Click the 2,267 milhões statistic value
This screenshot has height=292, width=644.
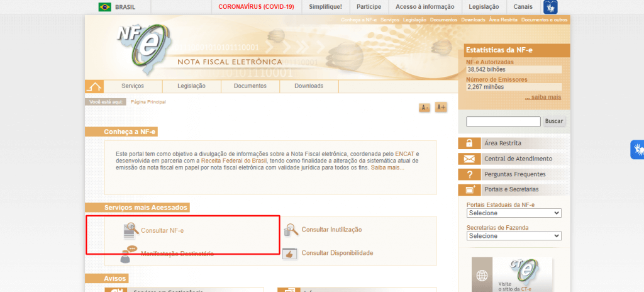[x=485, y=87]
